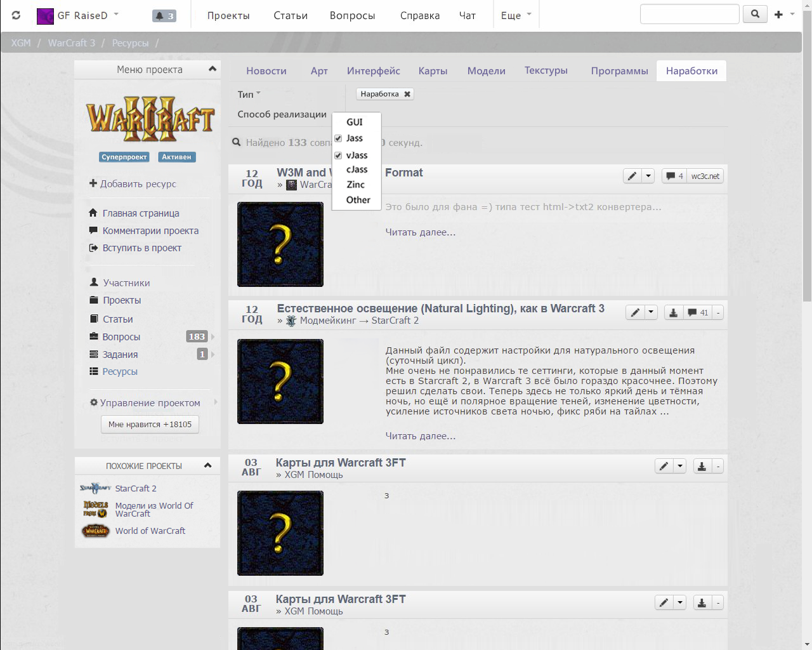812x650 pixels.
Task: Click the Мне нравится +18105 button
Action: click(150, 424)
